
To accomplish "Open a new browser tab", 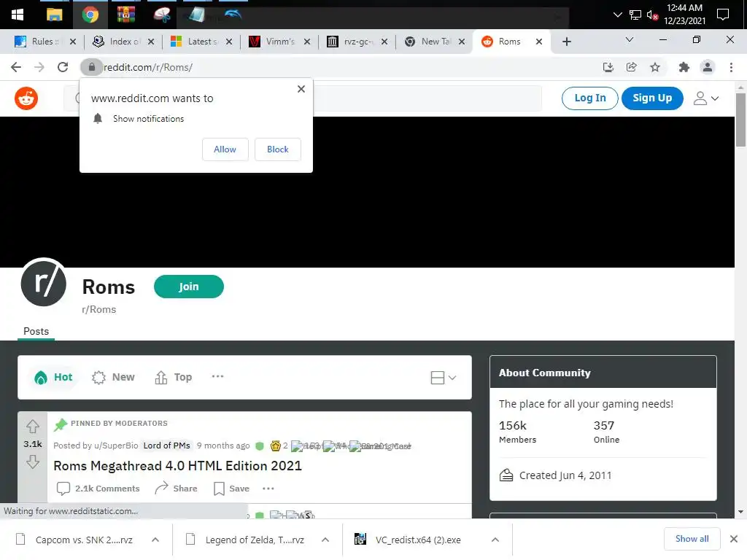I will [x=566, y=42].
